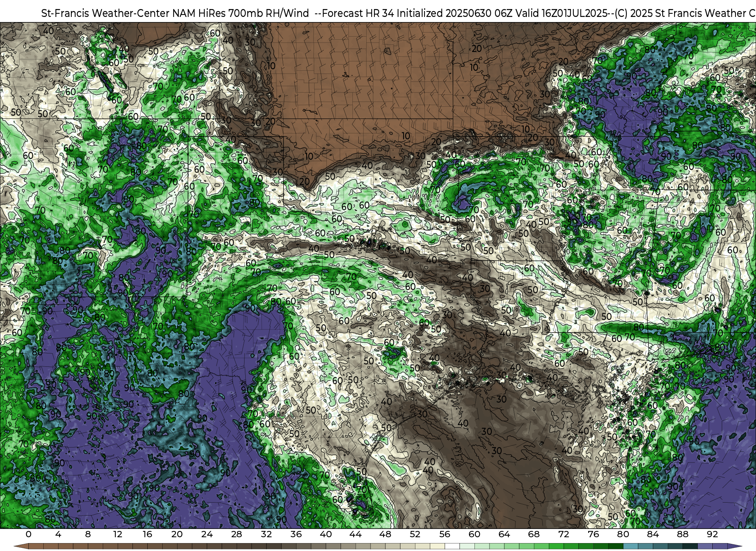756x551 pixels.
Task: Click the color scale label "36"
Action: point(296,534)
